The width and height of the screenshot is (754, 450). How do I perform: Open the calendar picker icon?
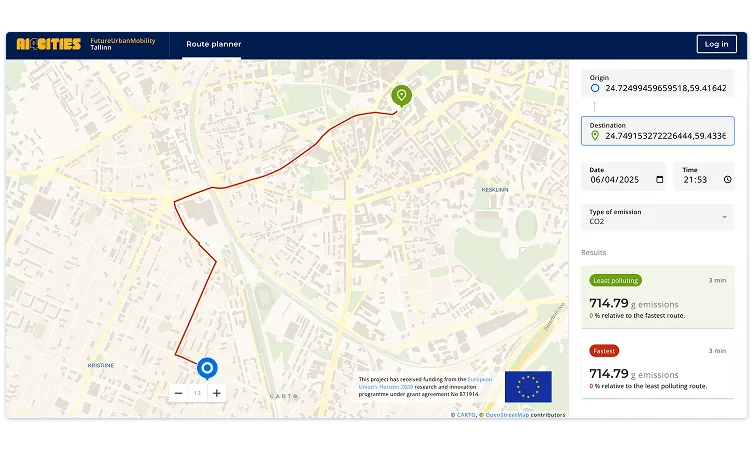[660, 179]
